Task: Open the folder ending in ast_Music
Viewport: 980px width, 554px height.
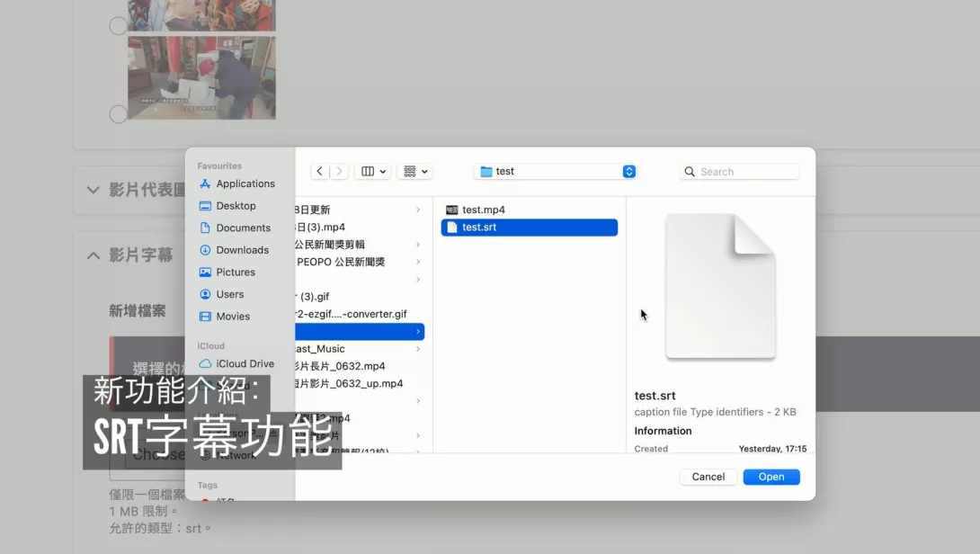Action: pos(360,349)
